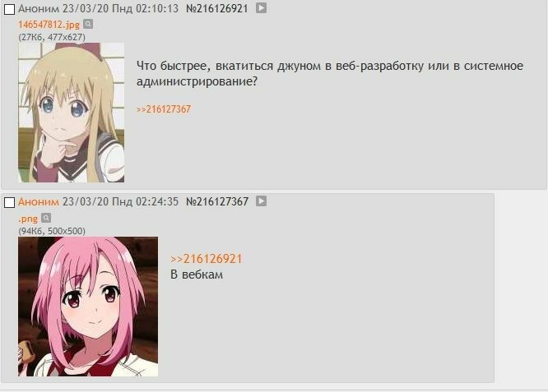Open the .png file link
The image size is (548, 392).
click(28, 219)
